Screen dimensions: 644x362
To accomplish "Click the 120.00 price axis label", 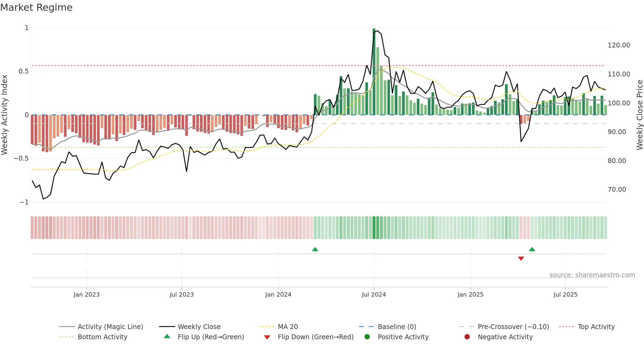I will coord(619,45).
